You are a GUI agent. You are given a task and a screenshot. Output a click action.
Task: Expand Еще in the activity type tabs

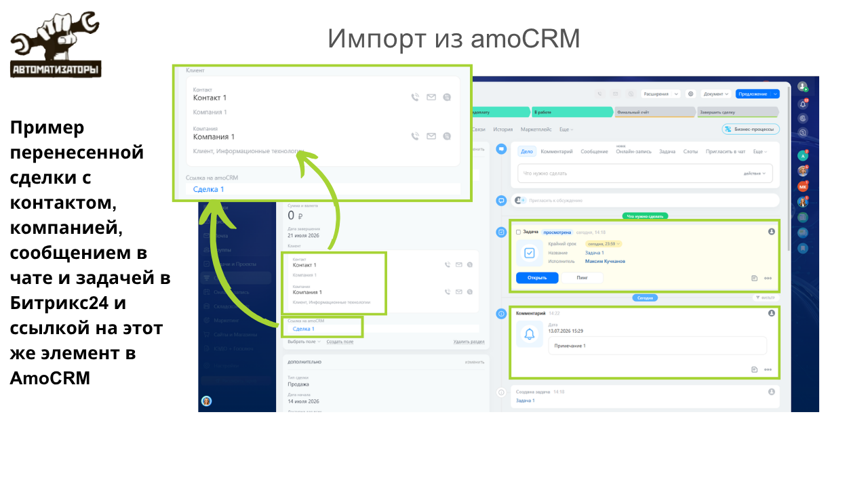(x=761, y=151)
